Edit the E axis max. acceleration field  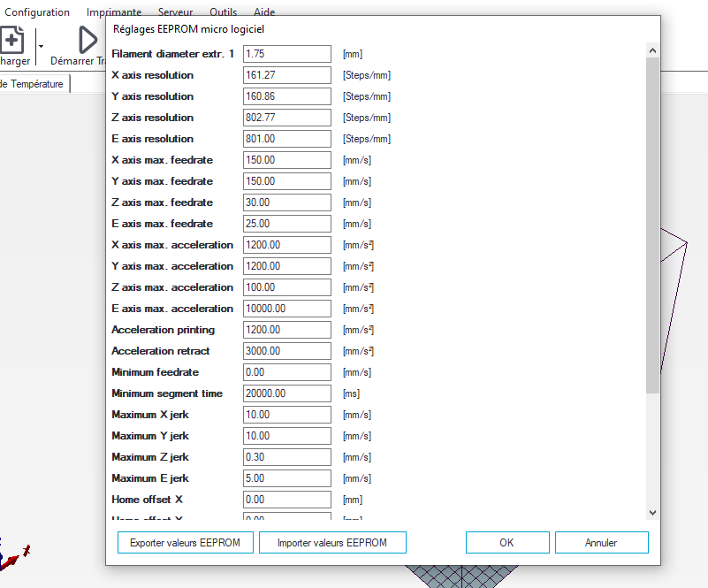coord(286,309)
